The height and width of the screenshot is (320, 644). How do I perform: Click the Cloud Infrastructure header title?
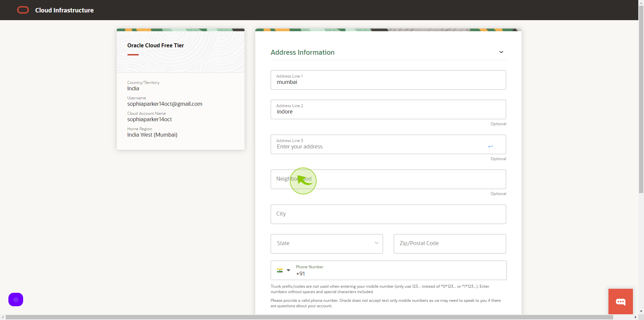tap(64, 10)
